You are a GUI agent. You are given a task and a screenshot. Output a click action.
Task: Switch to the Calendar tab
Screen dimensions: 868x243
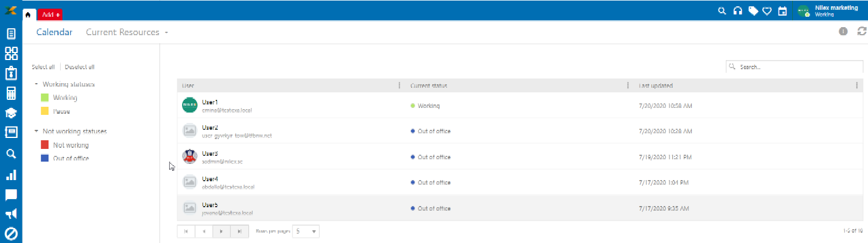(54, 32)
